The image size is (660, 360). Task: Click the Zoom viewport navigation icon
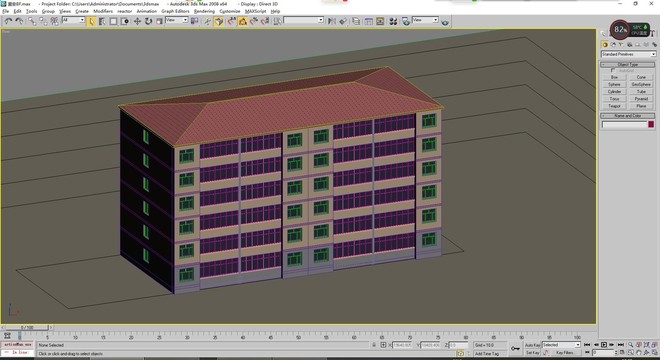[630, 345]
